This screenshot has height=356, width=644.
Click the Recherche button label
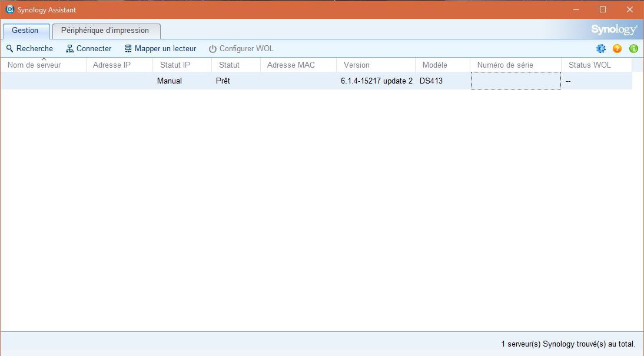pos(35,49)
